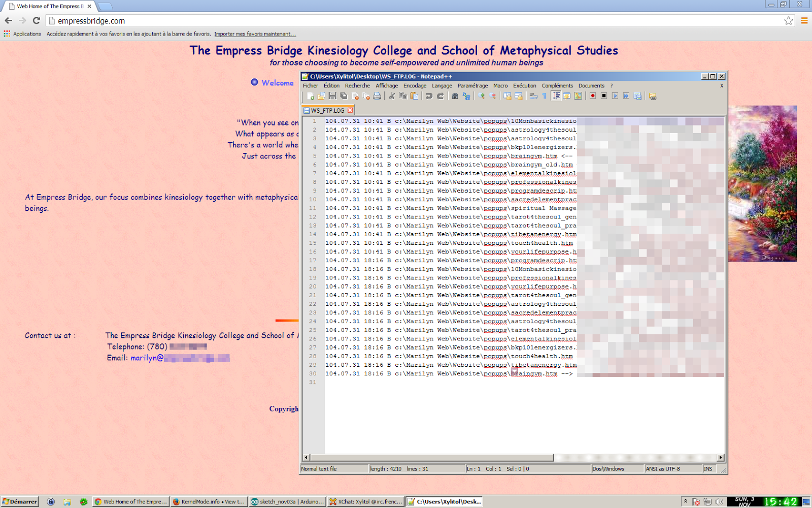This screenshot has height=508, width=812.
Task: Reload the empressbridge.com page
Action: click(x=37, y=21)
